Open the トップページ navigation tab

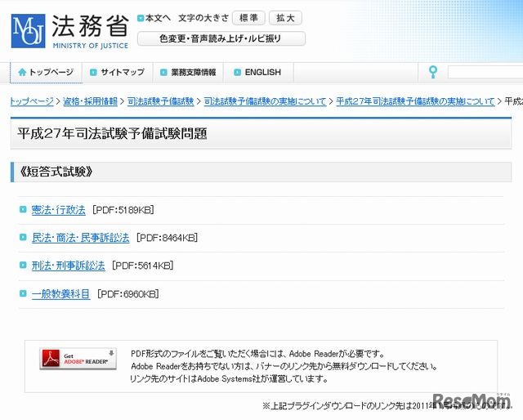coord(46,72)
